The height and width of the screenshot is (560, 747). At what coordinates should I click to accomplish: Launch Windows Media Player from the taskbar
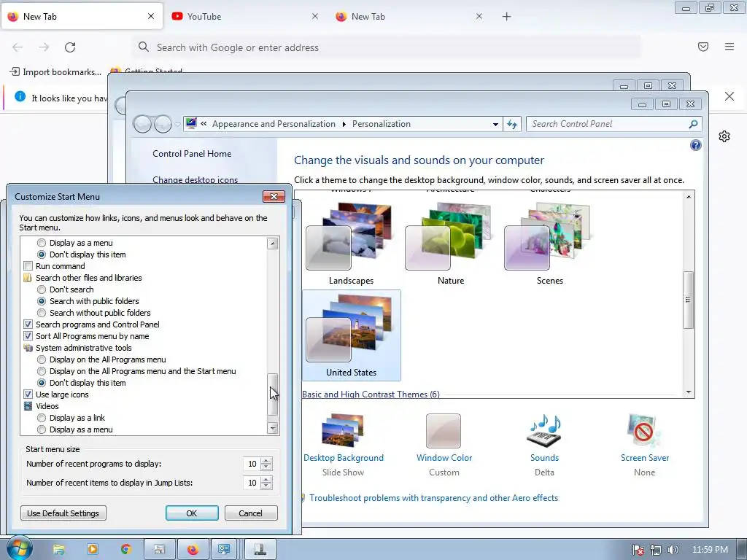click(x=93, y=550)
